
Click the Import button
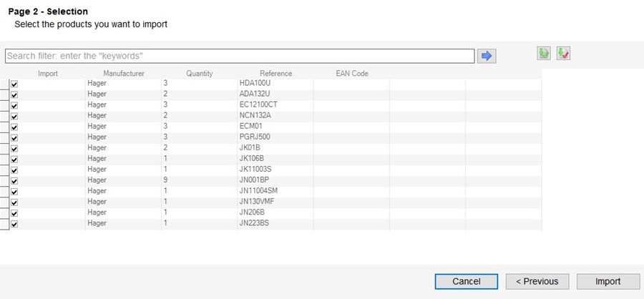(x=608, y=282)
